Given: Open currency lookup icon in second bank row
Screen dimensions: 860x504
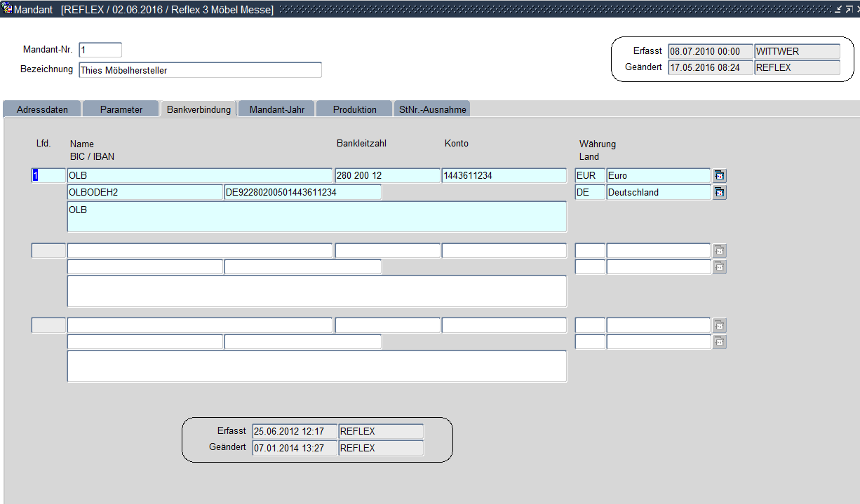Looking at the screenshot, I should click(719, 251).
